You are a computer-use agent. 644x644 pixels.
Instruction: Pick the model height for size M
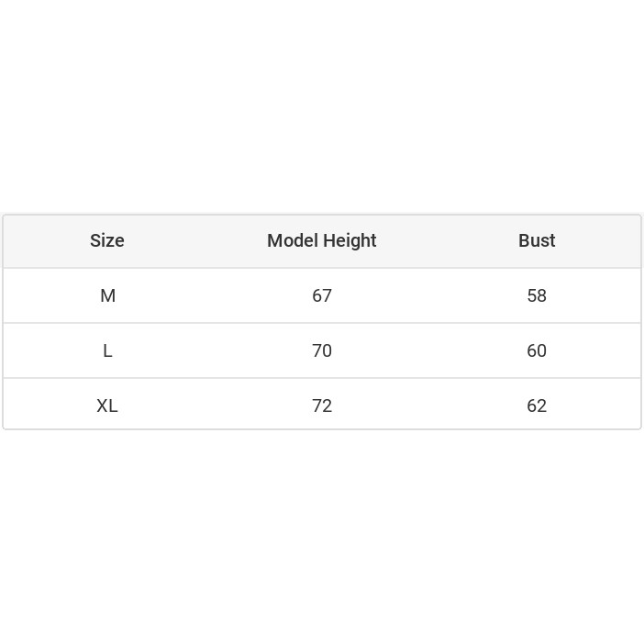[321, 295]
